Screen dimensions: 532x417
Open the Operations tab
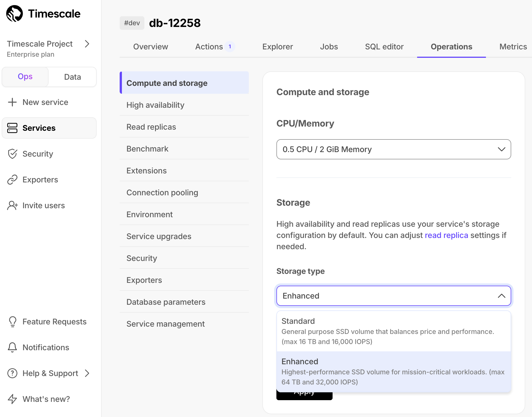(451, 47)
